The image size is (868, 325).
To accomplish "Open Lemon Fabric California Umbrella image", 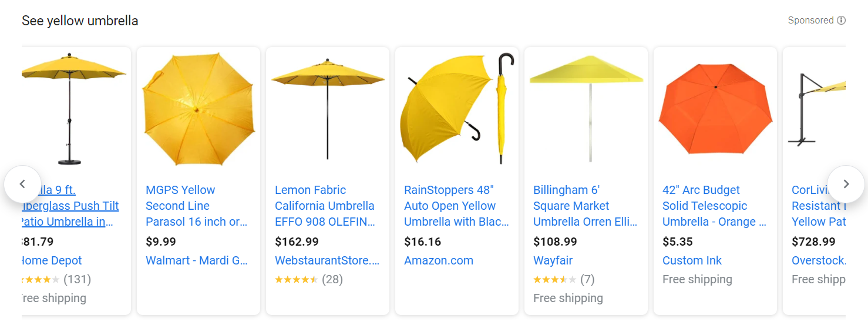I will click(x=328, y=109).
